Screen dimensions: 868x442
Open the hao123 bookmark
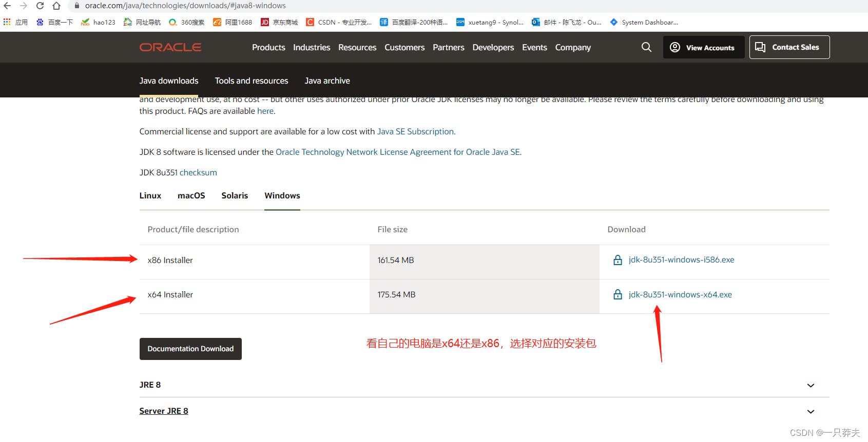tap(98, 22)
